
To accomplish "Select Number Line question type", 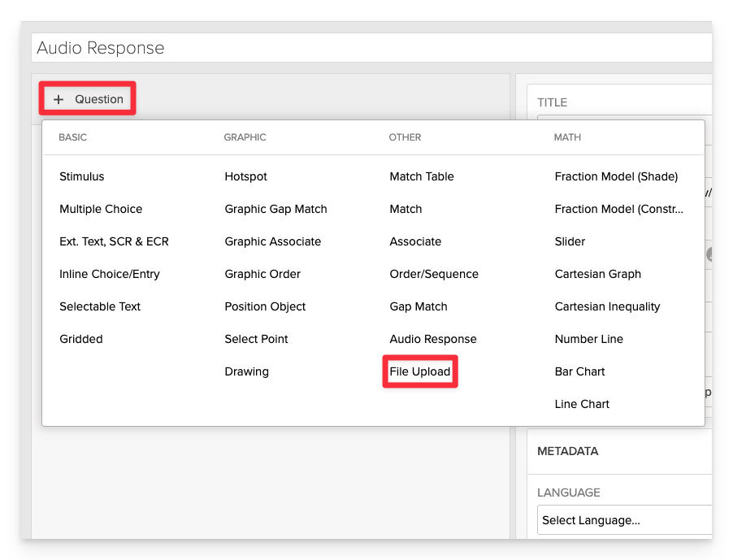I will 589,339.
